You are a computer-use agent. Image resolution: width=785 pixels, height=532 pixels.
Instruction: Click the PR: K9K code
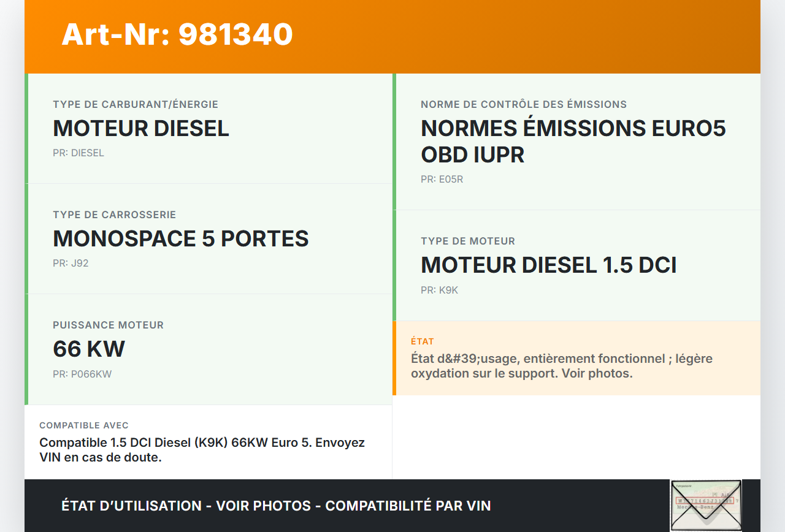pos(439,290)
